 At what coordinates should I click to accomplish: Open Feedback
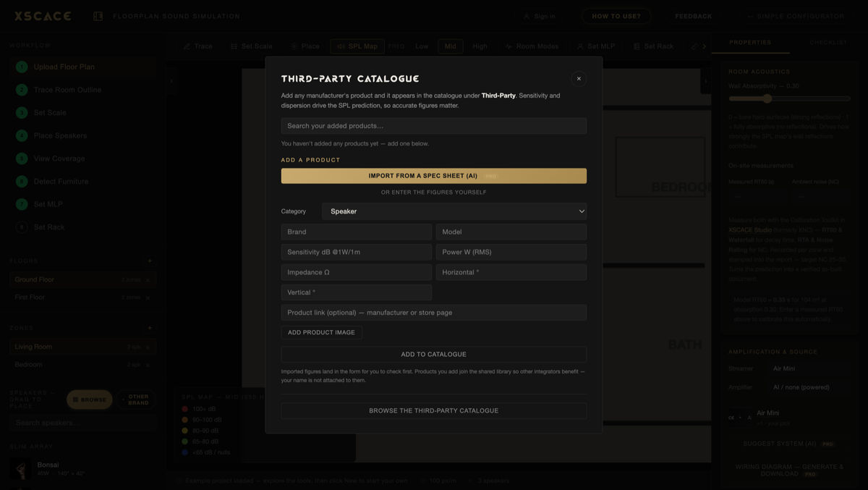pyautogui.click(x=693, y=16)
